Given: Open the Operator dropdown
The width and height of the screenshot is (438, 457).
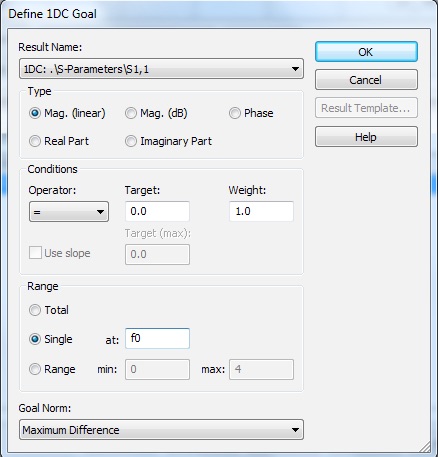Looking at the screenshot, I should (69, 212).
